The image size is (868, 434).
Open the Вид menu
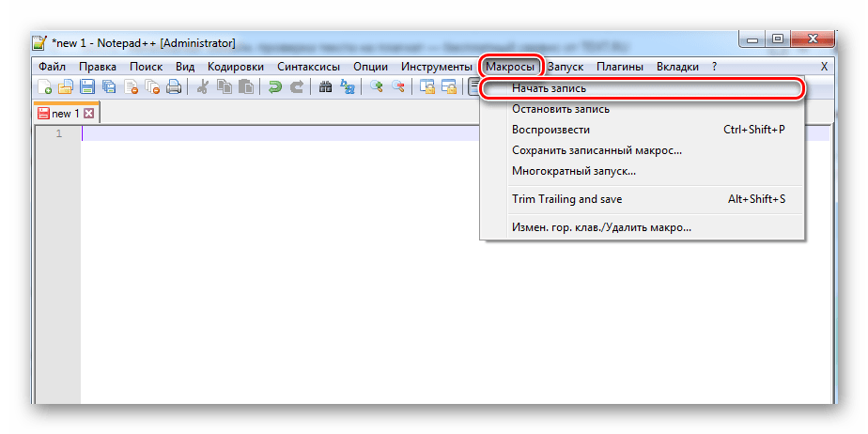[185, 67]
